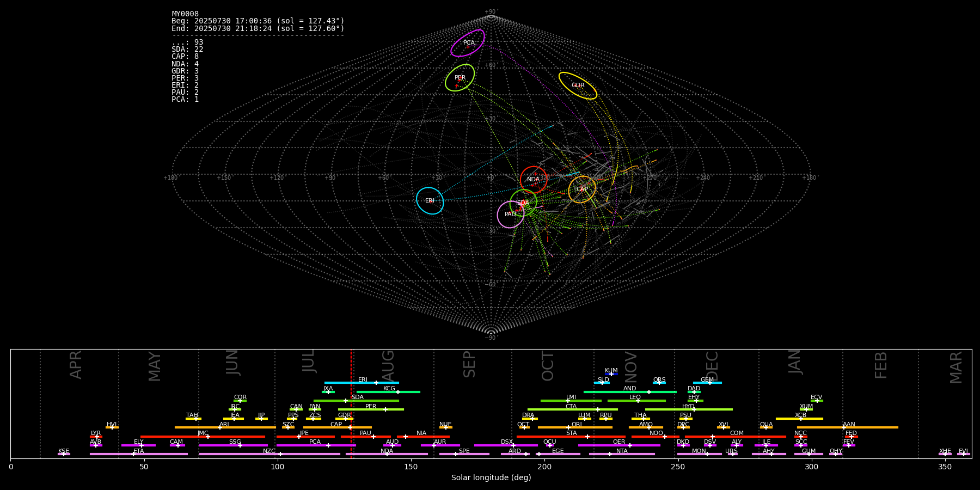
Task: Click the COM red bar in the timeline
Action: click(x=736, y=437)
